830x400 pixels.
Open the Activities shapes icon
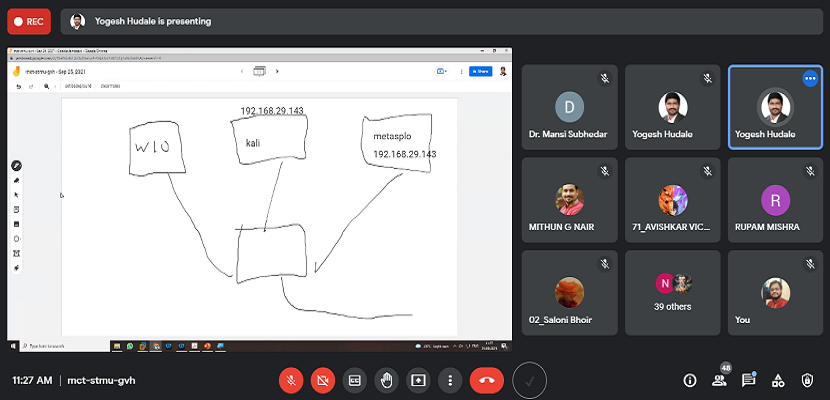click(778, 380)
